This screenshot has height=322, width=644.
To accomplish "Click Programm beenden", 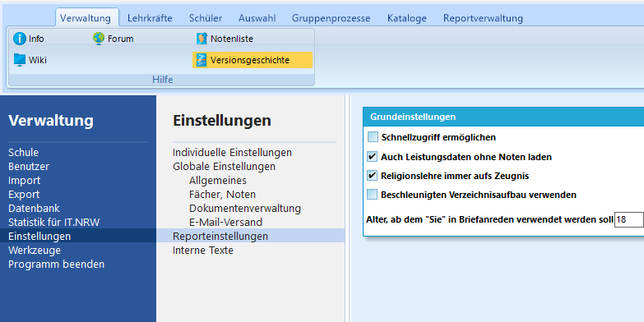I will (56, 264).
